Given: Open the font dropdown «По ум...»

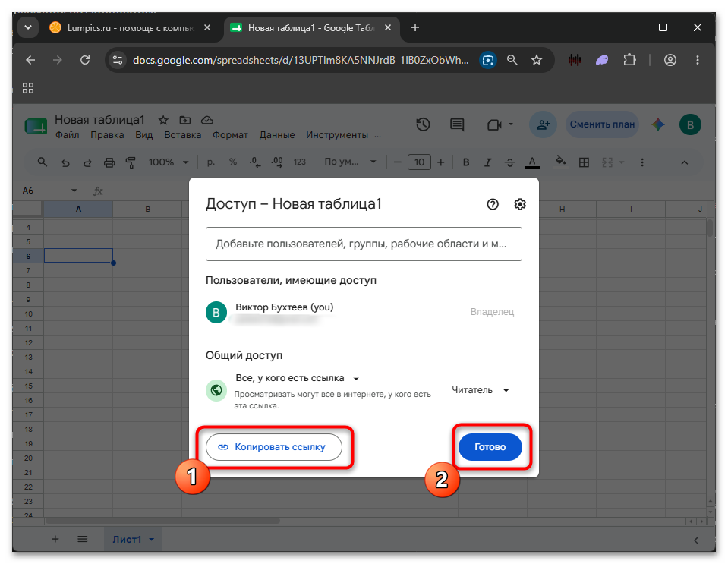Looking at the screenshot, I should 350,162.
